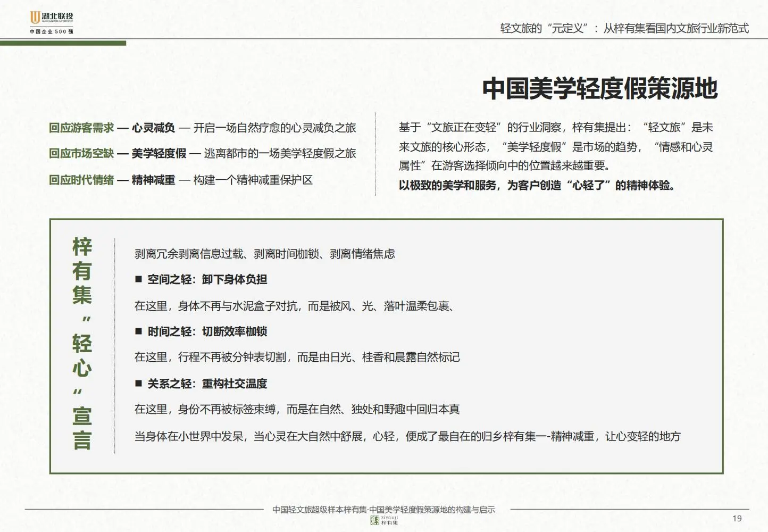Click the page number 19

click(737, 518)
